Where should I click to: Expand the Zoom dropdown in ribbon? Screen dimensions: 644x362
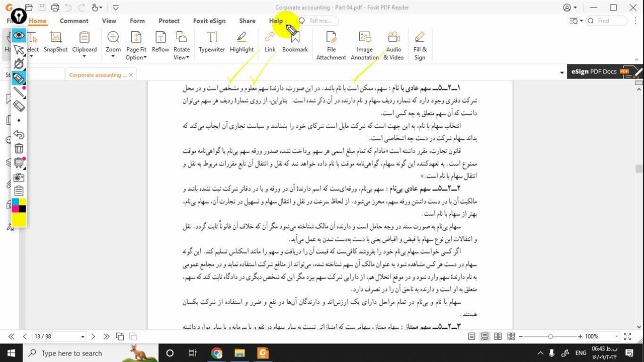point(113,56)
